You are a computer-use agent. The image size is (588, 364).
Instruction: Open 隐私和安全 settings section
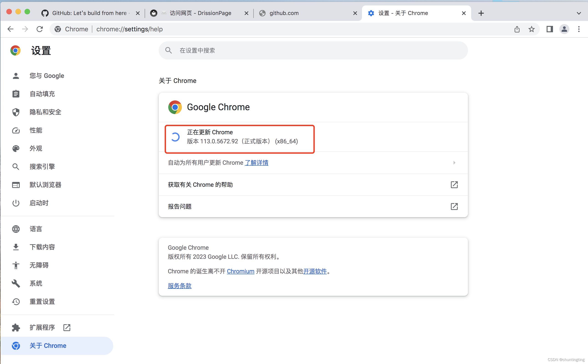click(x=45, y=112)
